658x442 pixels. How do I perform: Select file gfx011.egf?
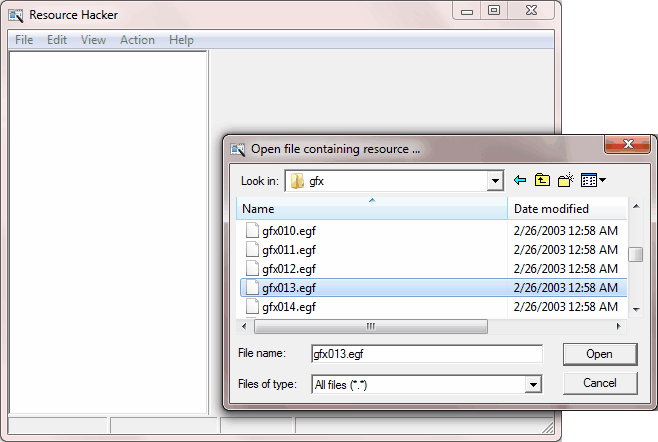(289, 250)
